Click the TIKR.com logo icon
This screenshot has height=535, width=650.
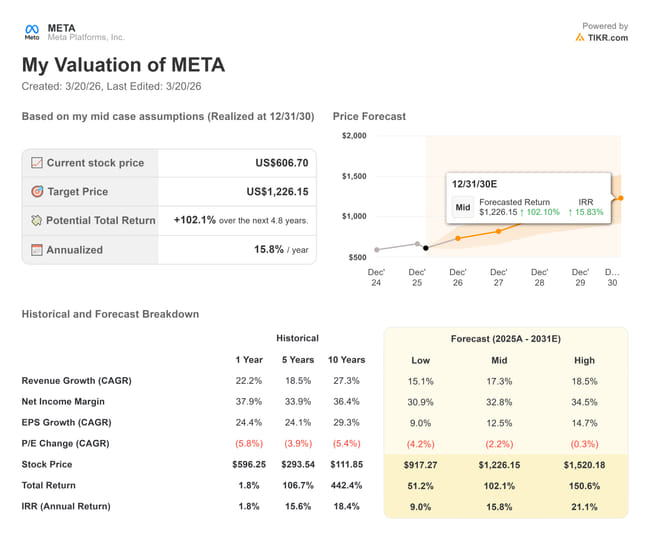click(x=581, y=38)
